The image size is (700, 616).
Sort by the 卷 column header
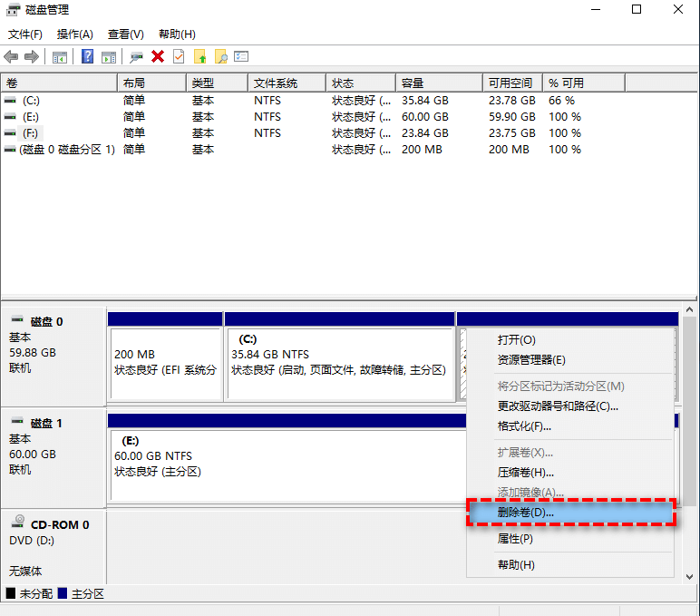coord(59,83)
